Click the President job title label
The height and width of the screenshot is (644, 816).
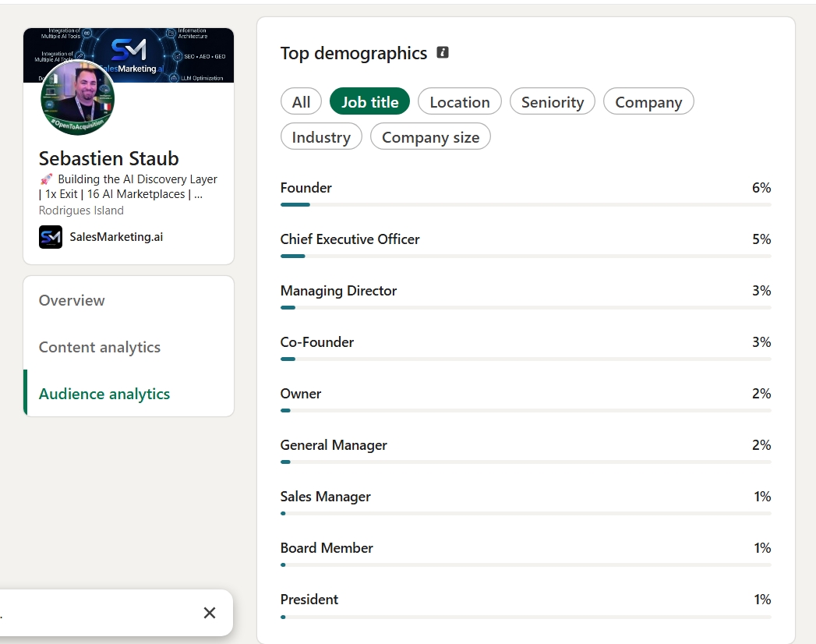[309, 600]
